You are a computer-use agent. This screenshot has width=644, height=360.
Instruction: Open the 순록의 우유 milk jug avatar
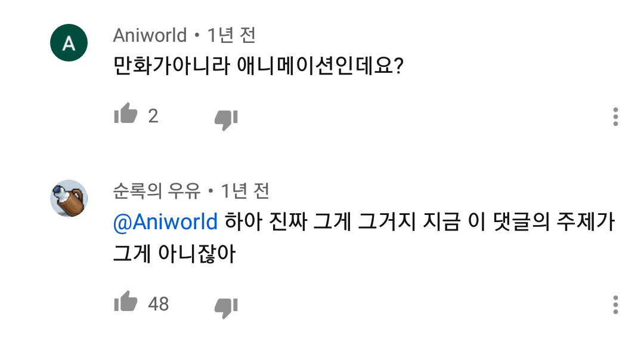tap(69, 198)
